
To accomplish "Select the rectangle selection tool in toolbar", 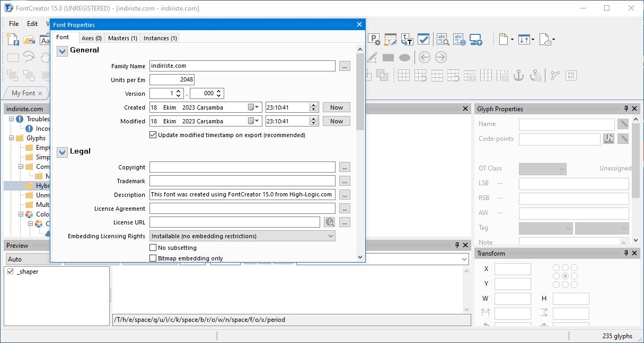I will tap(13, 57).
